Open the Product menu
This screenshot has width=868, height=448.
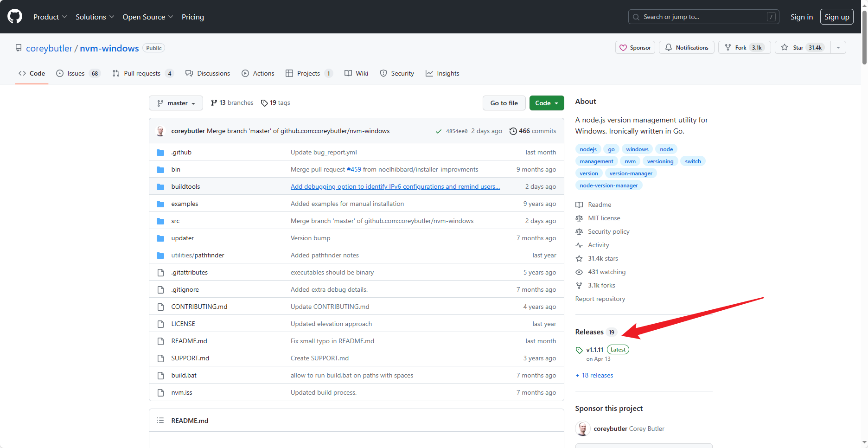tap(50, 17)
